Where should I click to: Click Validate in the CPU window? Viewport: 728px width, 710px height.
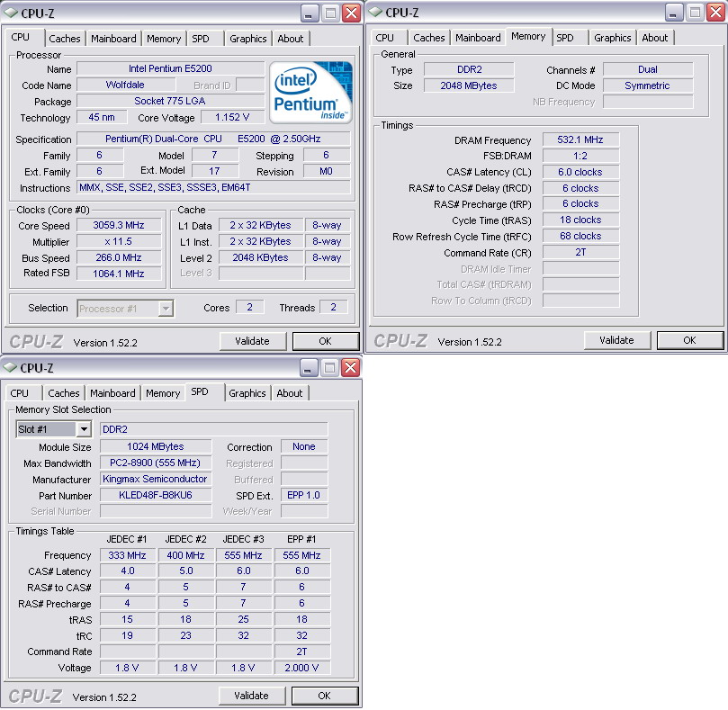[x=253, y=341]
